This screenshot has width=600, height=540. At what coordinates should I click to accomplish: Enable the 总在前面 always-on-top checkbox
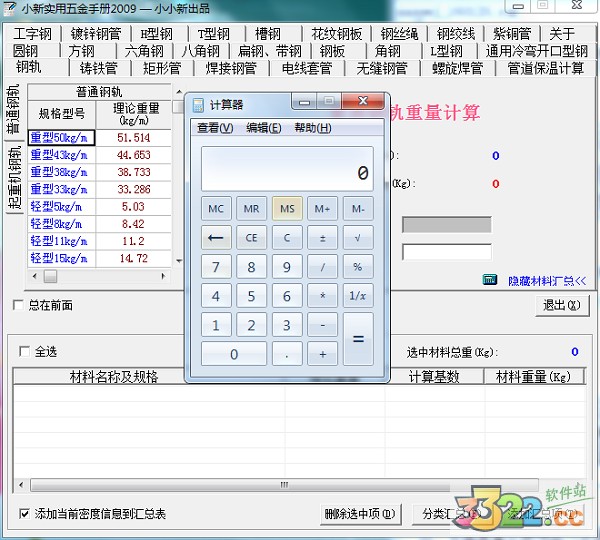(x=18, y=305)
